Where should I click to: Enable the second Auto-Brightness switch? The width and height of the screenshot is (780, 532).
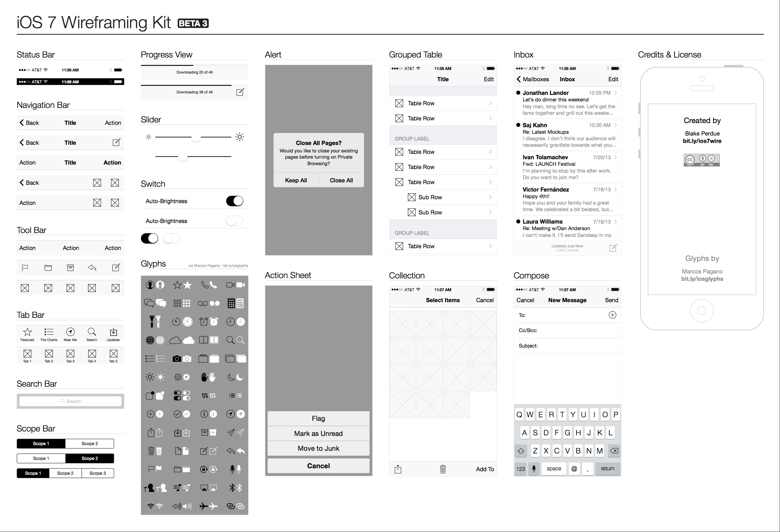(x=235, y=221)
